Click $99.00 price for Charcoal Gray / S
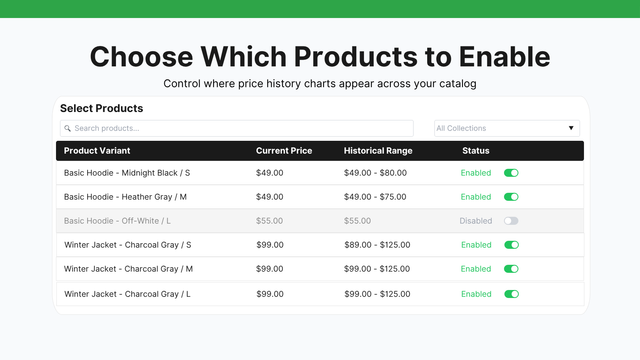The image size is (640, 360). coord(270,245)
